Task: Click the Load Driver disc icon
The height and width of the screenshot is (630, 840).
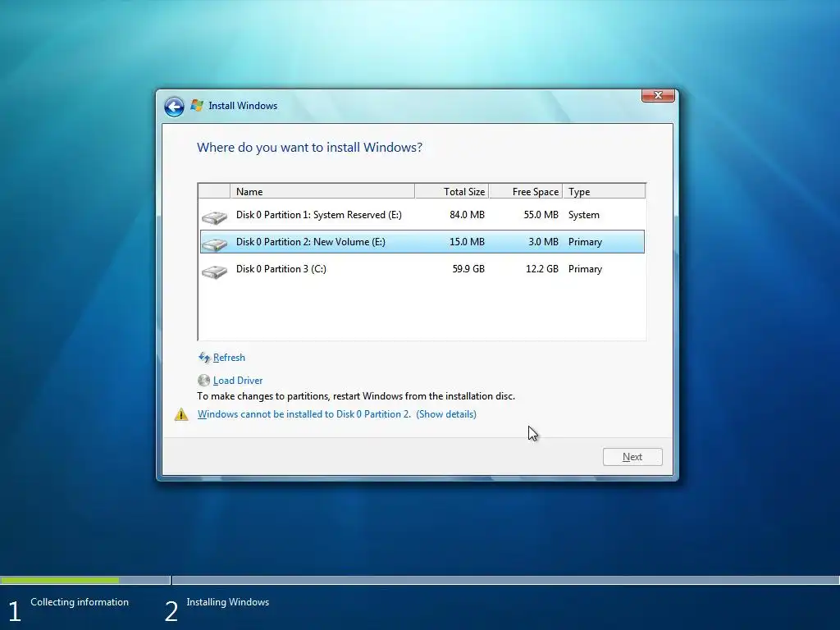Action: tap(203, 381)
